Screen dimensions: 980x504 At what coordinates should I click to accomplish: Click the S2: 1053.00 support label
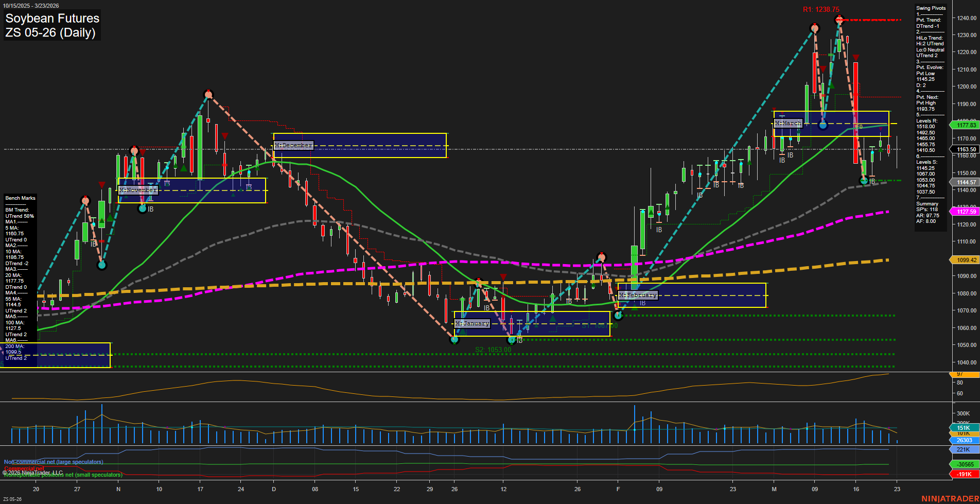click(x=493, y=349)
